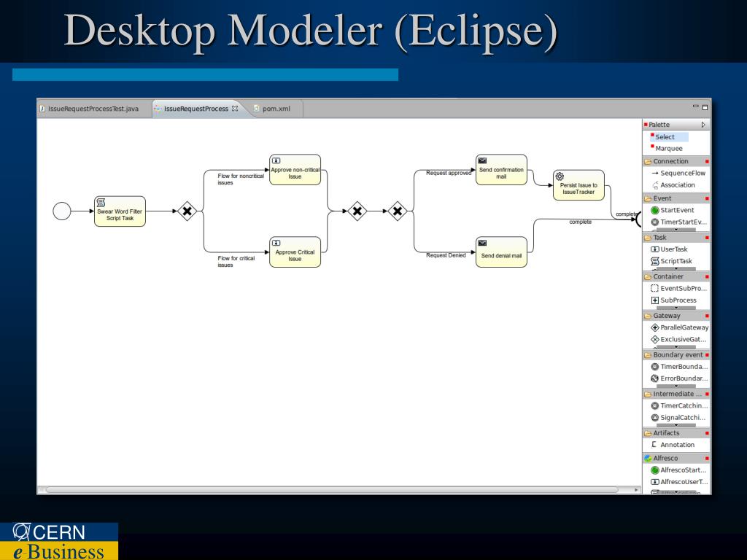
Task: Choose the Marquee tool
Action: (x=666, y=148)
